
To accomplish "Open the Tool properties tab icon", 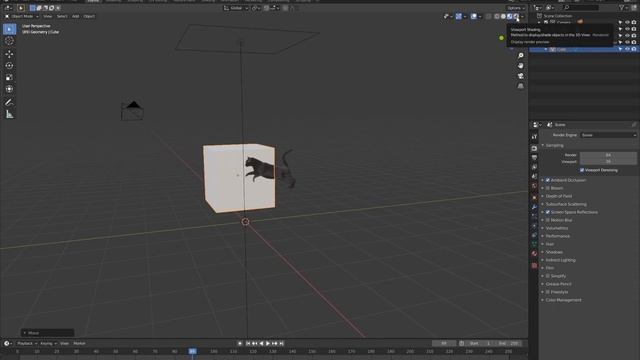I will pos(534,137).
